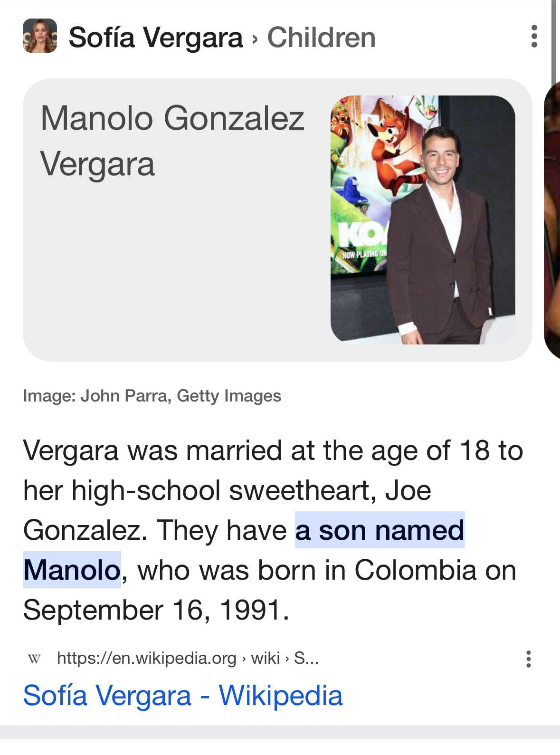Open the three-dot menu beside Children header
560x755 pixels.
534,37
